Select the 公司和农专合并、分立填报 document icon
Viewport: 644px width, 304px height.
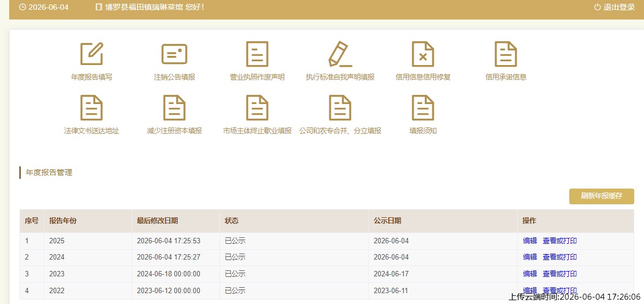[x=340, y=108]
